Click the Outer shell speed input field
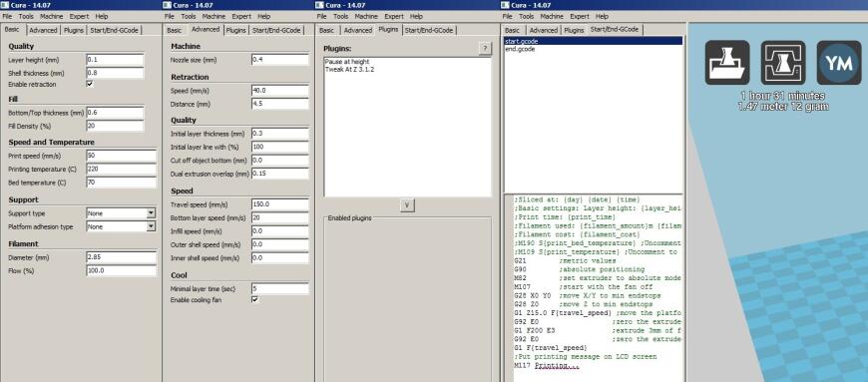Screen dimensions: 868x382 click(x=279, y=244)
